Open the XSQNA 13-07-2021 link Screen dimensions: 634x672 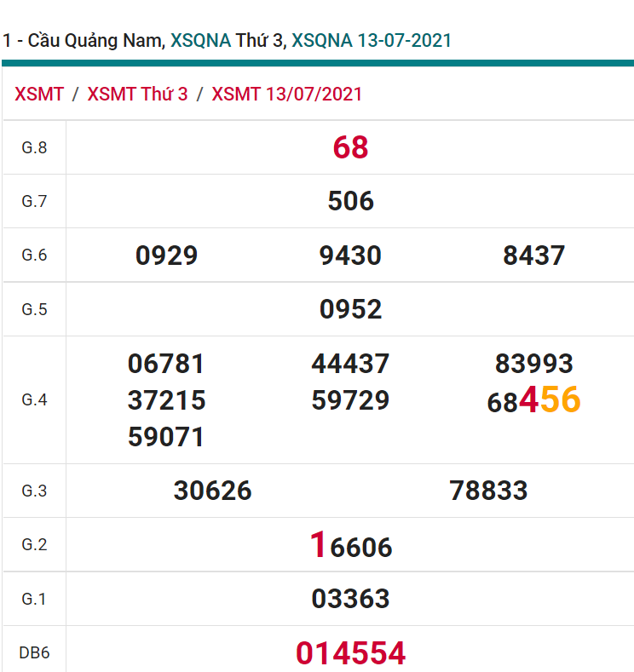tap(372, 41)
